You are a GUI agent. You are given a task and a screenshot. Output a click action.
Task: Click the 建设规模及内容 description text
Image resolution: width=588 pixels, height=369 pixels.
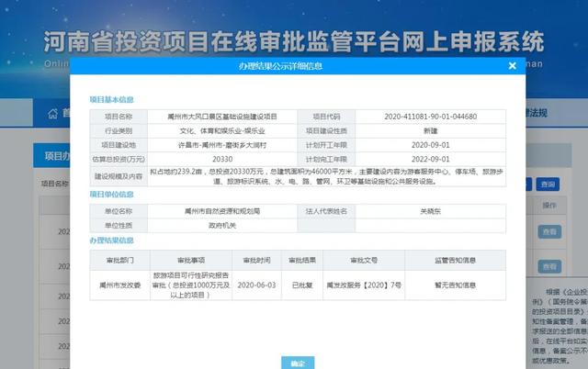pos(326,176)
